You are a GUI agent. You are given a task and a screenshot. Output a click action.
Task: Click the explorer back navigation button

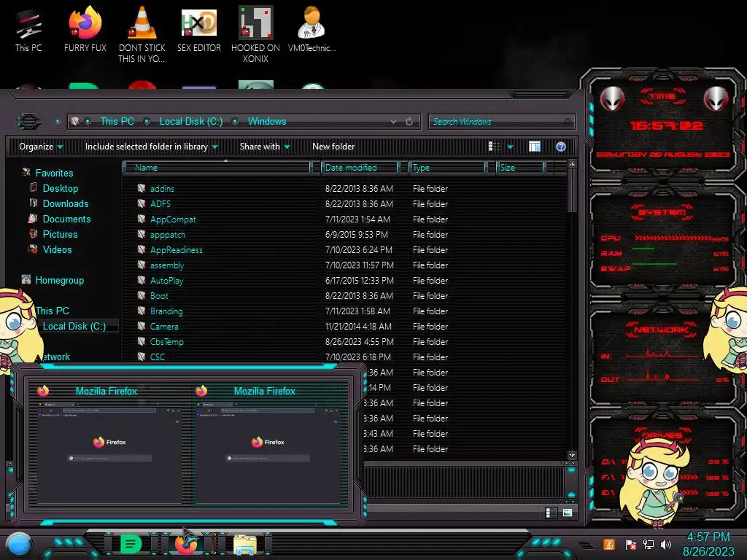[x=28, y=122]
